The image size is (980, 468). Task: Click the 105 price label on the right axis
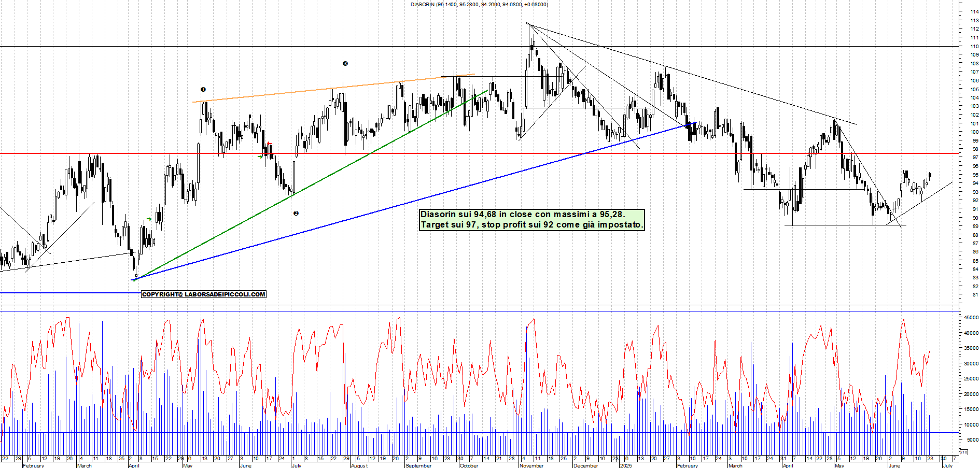974,89
